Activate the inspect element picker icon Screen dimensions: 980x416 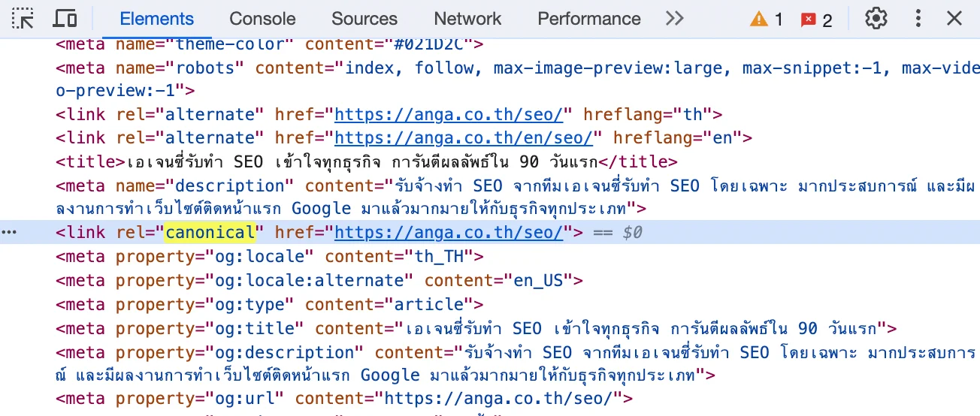coord(24,19)
